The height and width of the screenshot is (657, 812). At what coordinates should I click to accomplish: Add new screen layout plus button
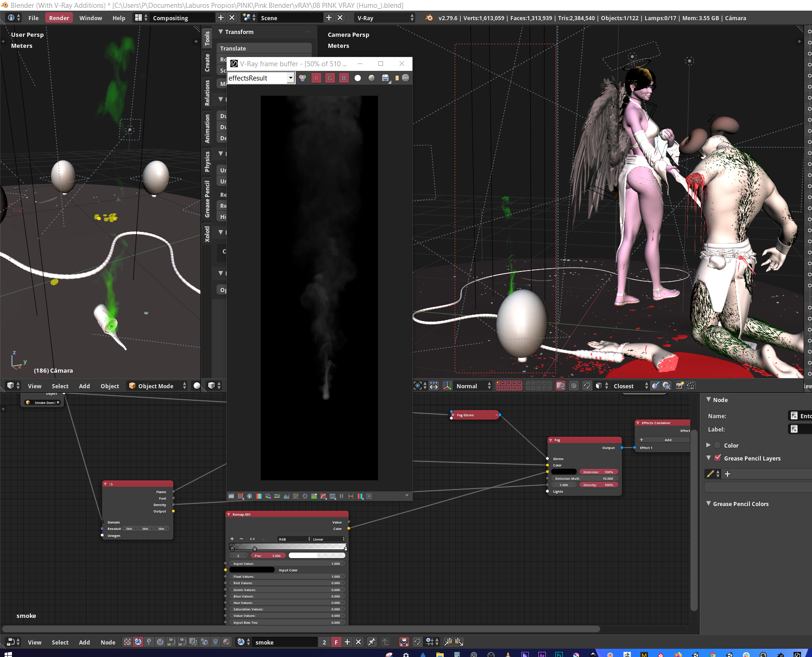(221, 17)
